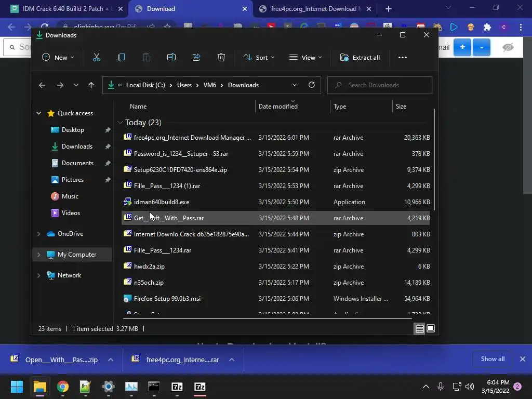Go up one folder level arrow

tap(91, 85)
